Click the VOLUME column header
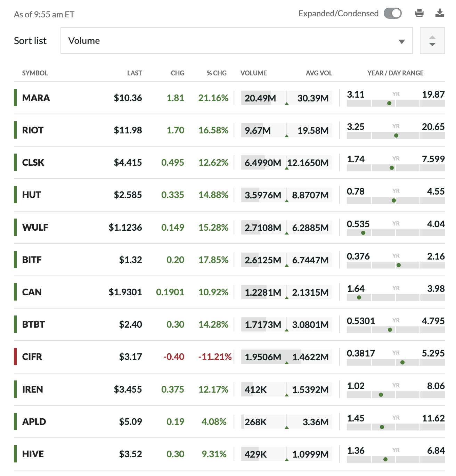The height and width of the screenshot is (476, 456). 253,73
